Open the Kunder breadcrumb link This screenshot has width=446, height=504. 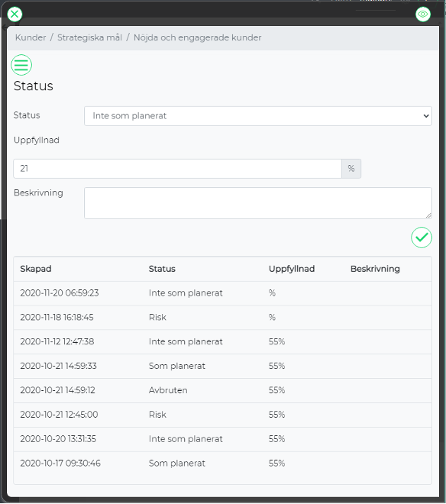pos(31,37)
